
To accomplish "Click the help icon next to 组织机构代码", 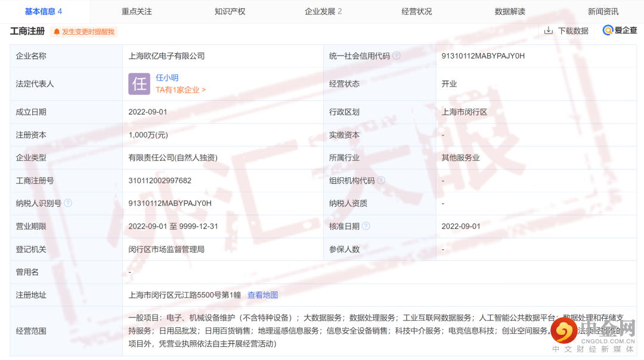I will pyautogui.click(x=381, y=180).
